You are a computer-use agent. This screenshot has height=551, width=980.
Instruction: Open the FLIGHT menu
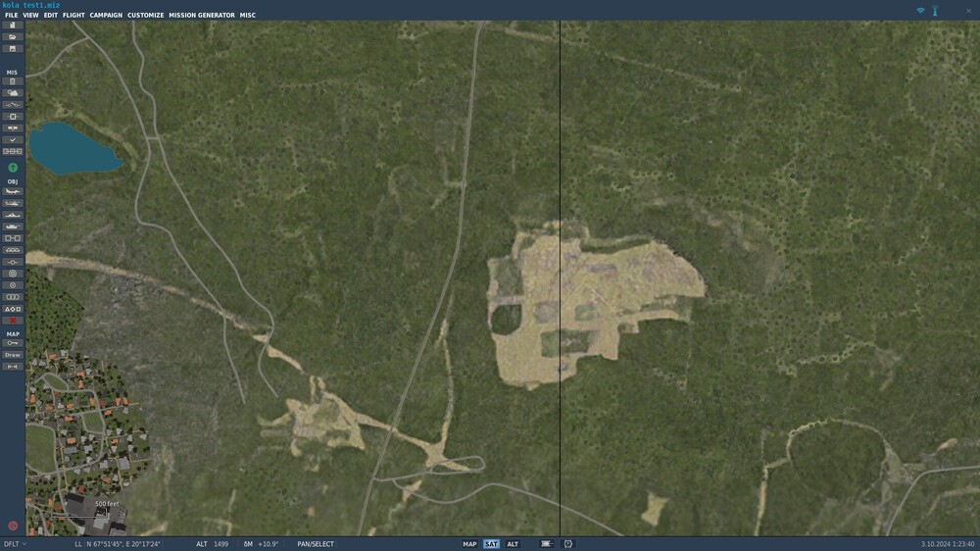pos(73,15)
